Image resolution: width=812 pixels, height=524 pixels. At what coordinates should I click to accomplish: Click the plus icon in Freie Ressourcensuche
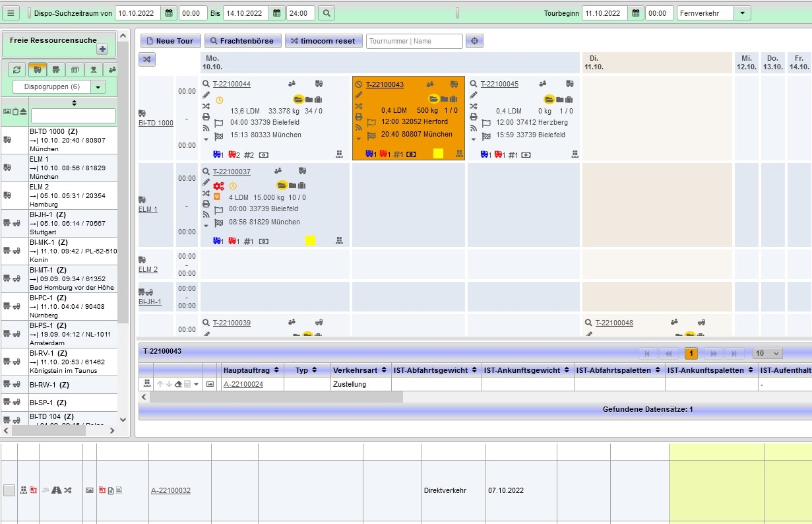coord(102,49)
